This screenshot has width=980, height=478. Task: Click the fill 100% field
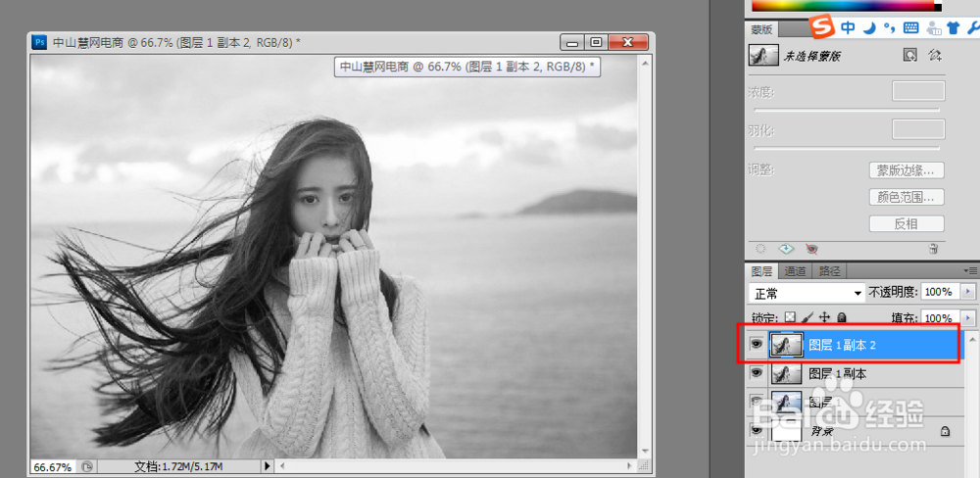pyautogui.click(x=940, y=318)
